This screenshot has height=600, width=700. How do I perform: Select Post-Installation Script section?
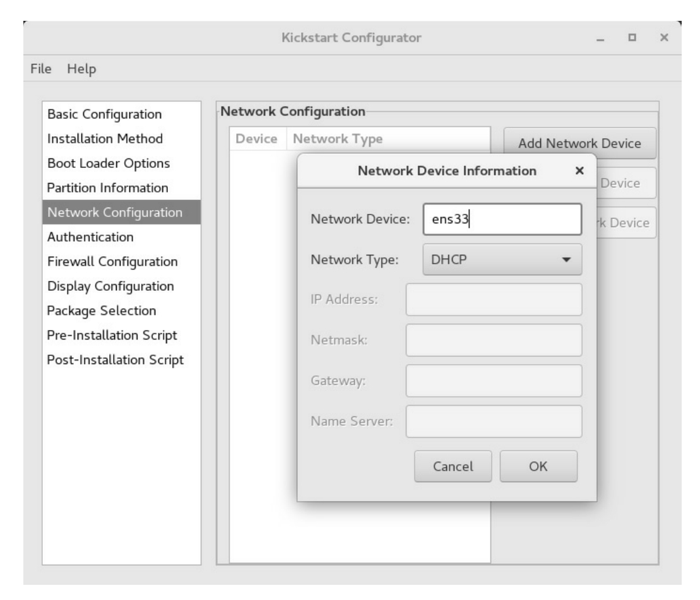point(116,360)
